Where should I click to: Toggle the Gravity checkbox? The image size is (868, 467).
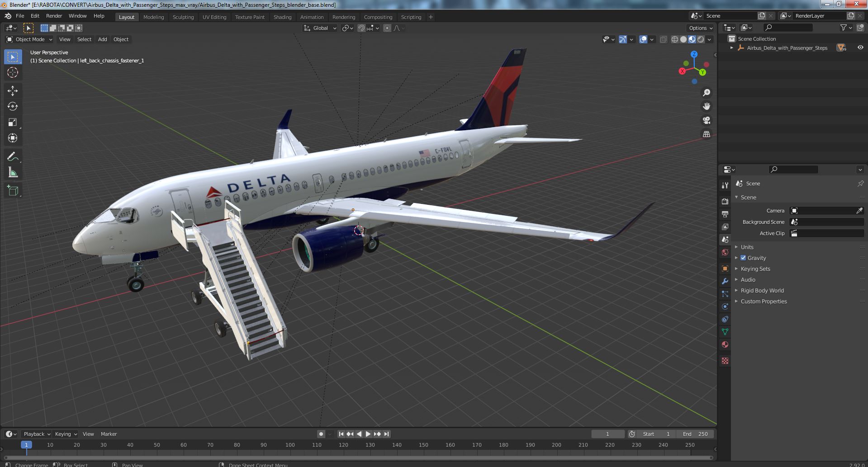743,258
